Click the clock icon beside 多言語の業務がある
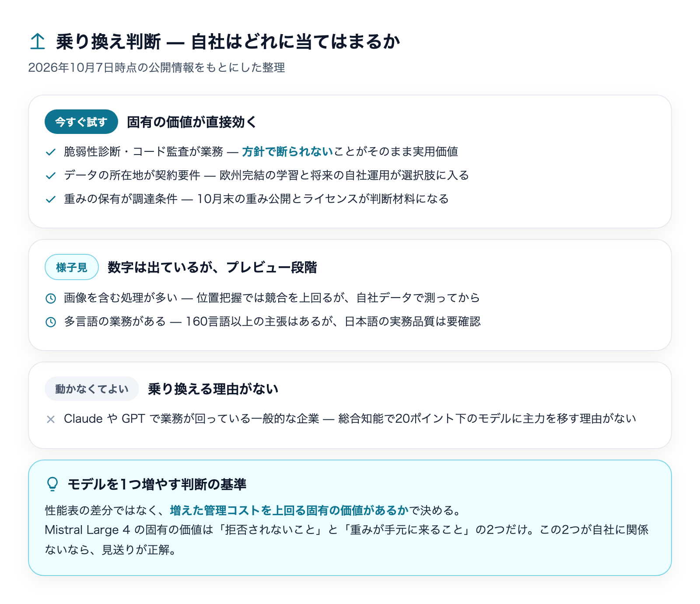Image resolution: width=700 pixels, height=604 pixels. pyautogui.click(x=51, y=322)
